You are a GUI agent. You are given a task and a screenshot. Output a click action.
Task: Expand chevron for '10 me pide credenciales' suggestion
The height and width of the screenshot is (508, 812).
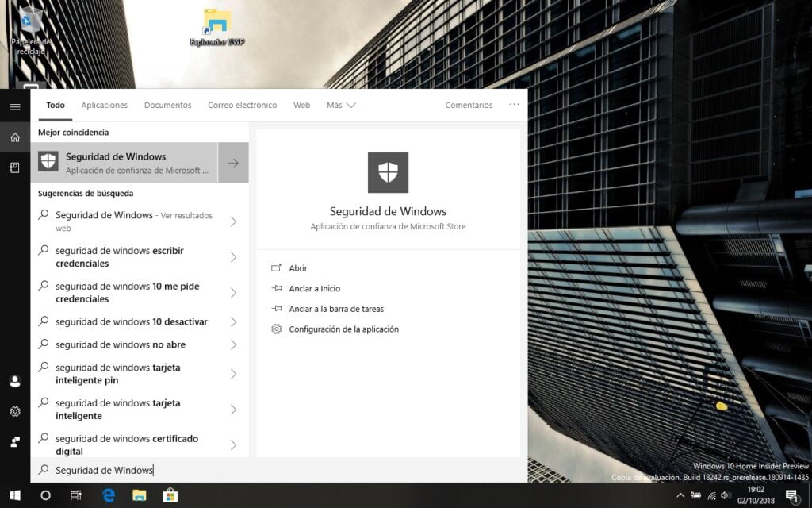233,293
